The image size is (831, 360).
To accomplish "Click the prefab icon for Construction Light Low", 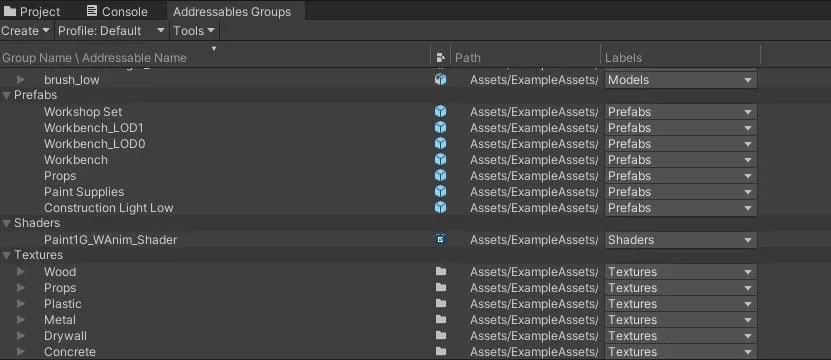I will (x=440, y=207).
